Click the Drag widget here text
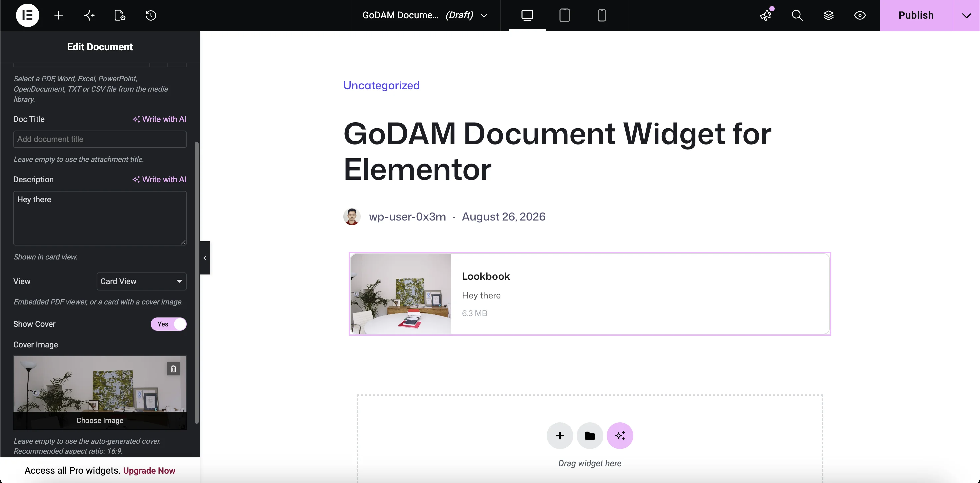 coord(590,463)
